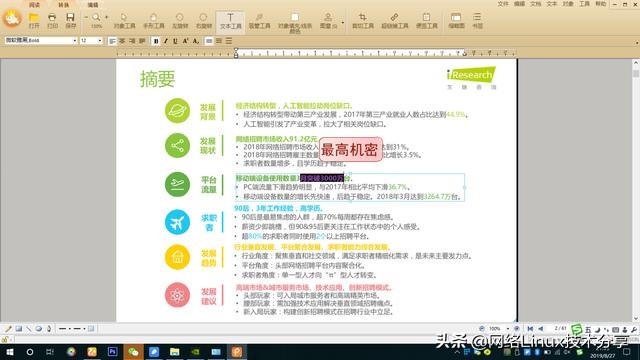Screen dimensions: 640x360
Task: Align text left
Action: pos(112,41)
